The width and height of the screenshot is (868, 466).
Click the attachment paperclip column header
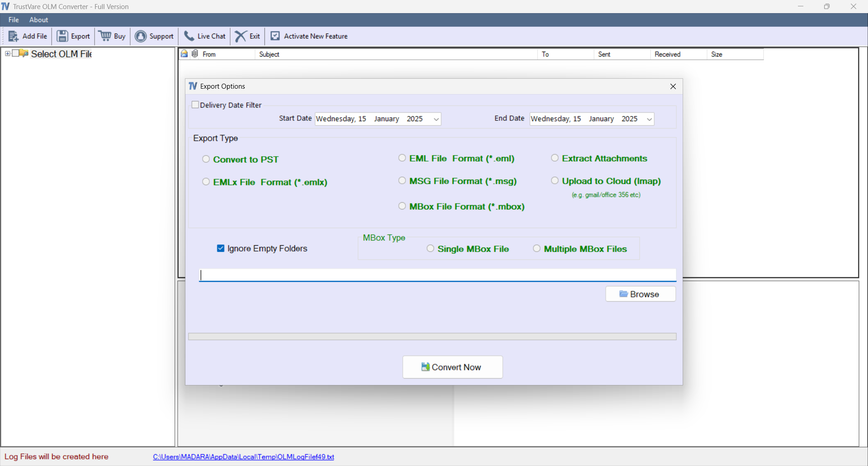195,54
